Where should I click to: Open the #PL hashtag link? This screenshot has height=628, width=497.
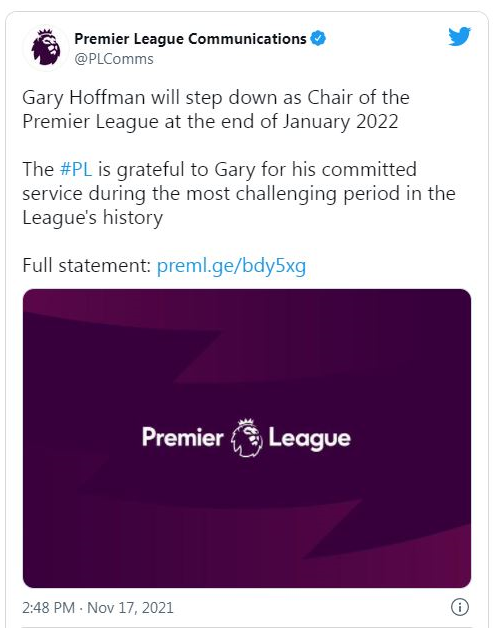click(76, 169)
